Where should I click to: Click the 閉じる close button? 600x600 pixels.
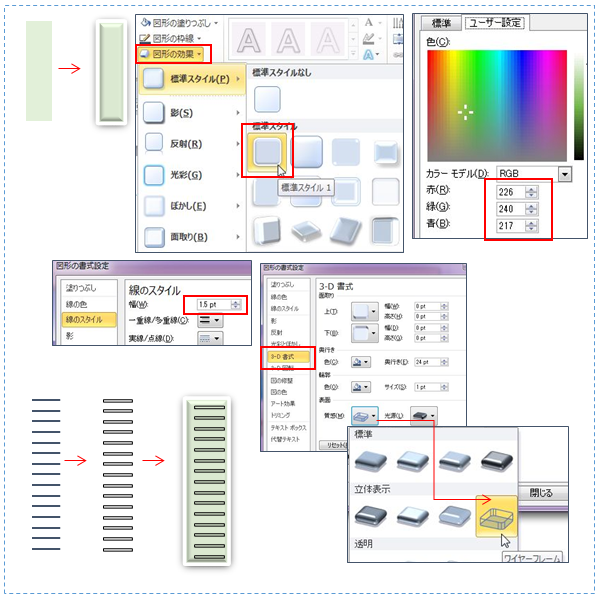541,493
